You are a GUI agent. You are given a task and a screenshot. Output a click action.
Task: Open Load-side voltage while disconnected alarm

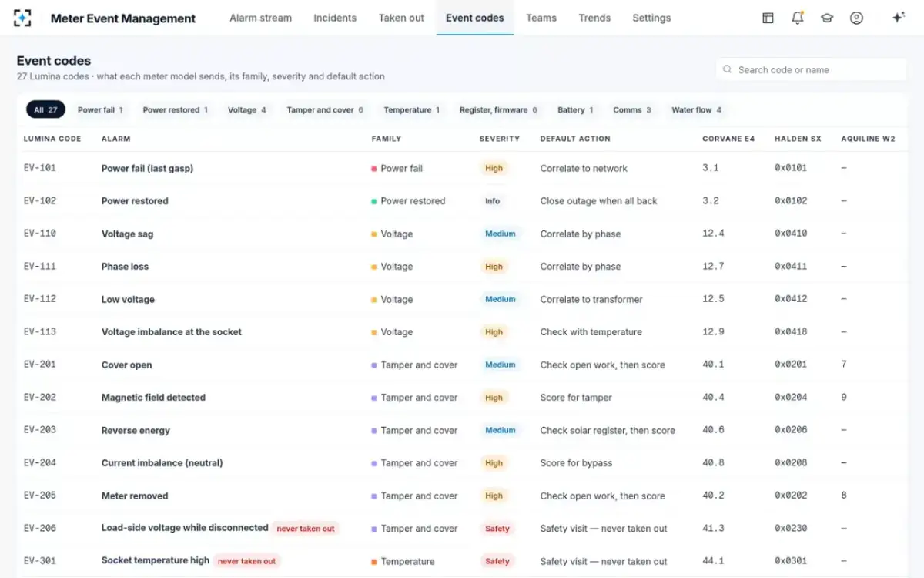185,528
